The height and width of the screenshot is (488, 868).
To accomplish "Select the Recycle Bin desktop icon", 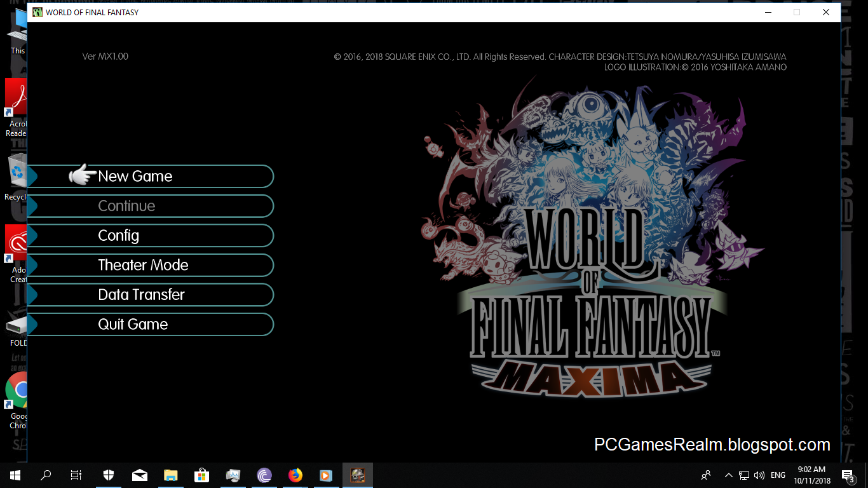I will 15,178.
